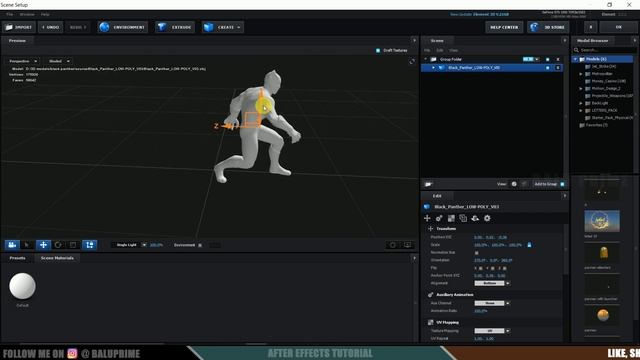Open the Single Light dropdown
The width and height of the screenshot is (640, 360).
[x=130, y=245]
